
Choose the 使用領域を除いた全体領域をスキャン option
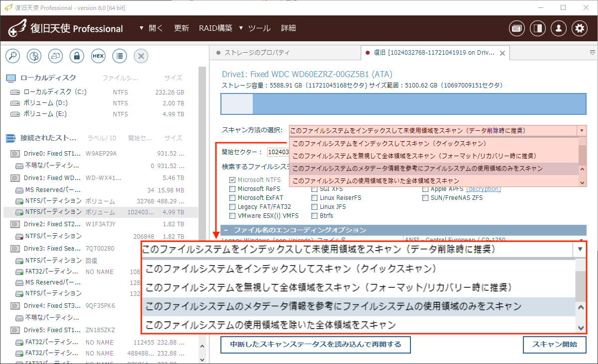(433, 181)
